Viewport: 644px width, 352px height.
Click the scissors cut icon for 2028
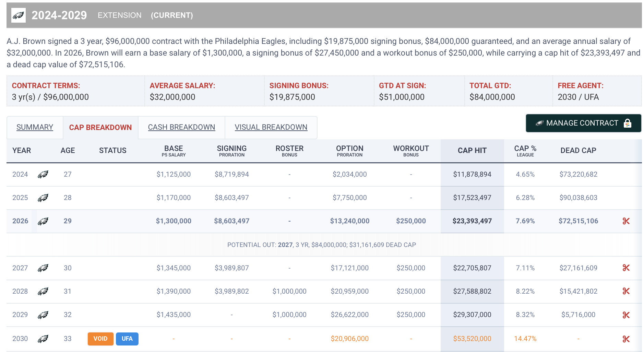tap(626, 291)
